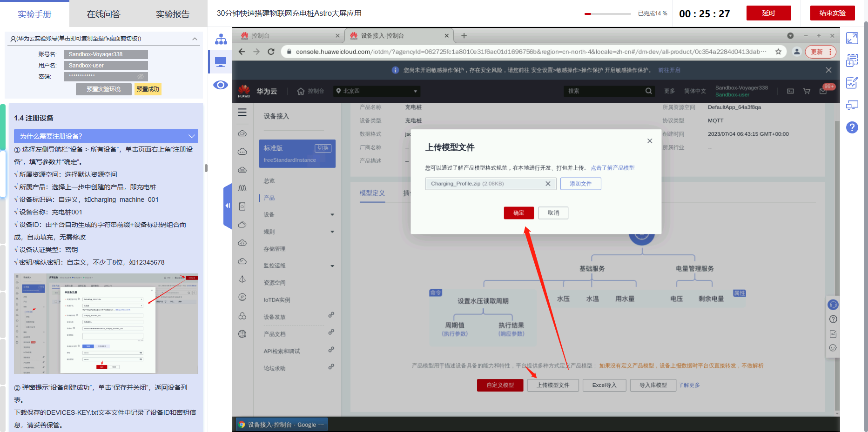Open the tab search dropdown arrow in Chrome
868x432 pixels.
[x=790, y=36]
